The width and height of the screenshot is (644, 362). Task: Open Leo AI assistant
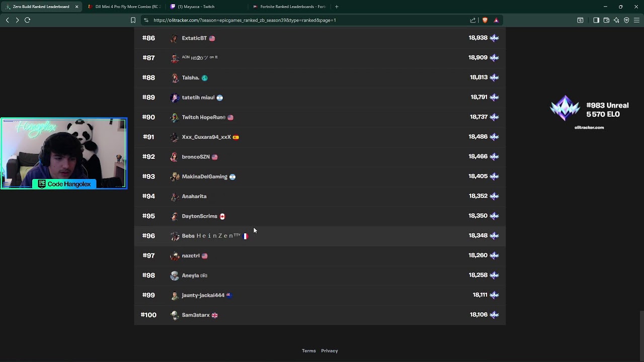(616, 20)
